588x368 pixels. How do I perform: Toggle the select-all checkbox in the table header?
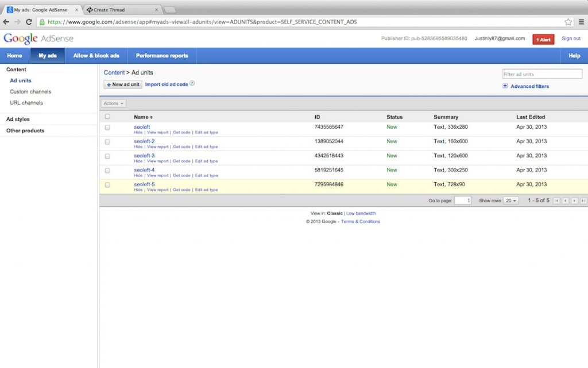click(x=107, y=117)
